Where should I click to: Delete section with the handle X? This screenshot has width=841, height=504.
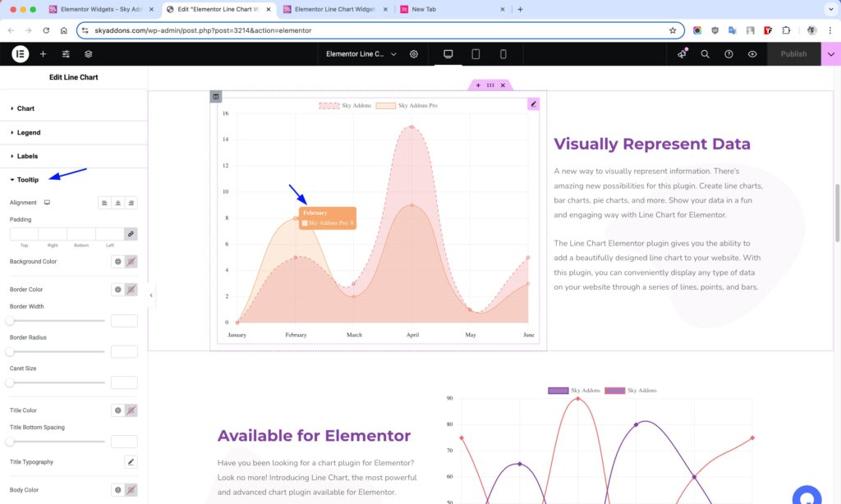pos(503,85)
